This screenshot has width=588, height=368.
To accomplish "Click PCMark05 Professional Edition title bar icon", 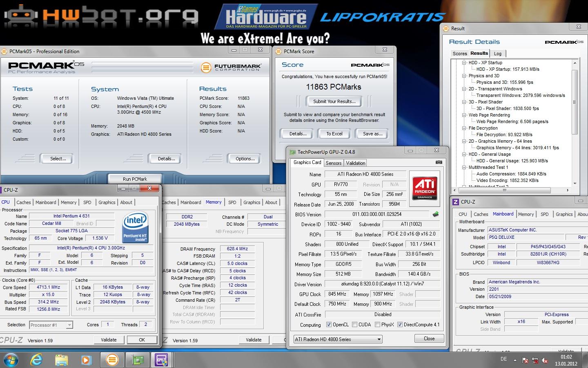I will coord(4,52).
